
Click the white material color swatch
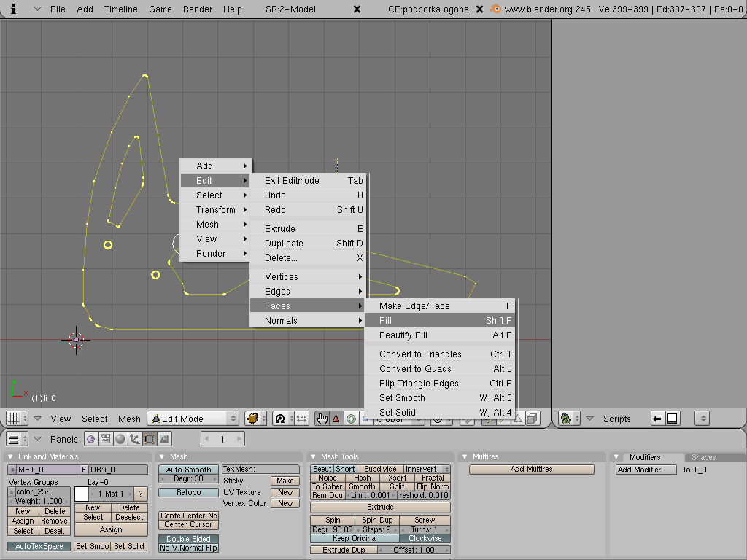coord(82,494)
